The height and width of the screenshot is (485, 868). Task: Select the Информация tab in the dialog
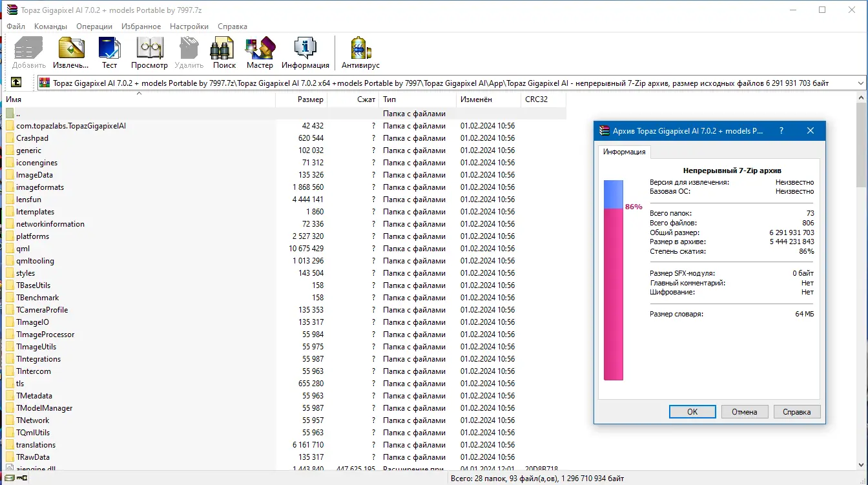(x=624, y=152)
